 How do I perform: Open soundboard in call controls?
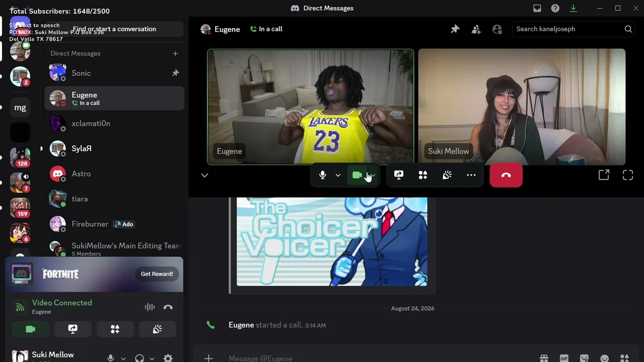[x=447, y=175]
